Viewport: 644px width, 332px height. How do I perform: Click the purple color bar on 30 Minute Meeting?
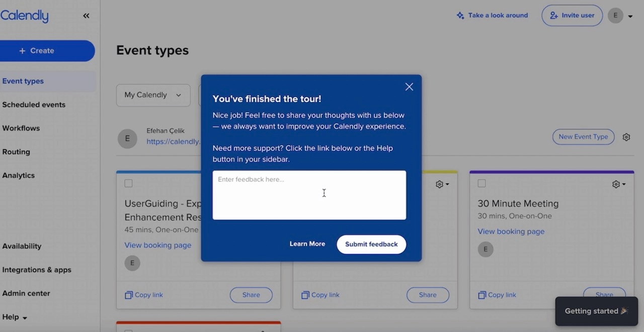click(x=552, y=171)
